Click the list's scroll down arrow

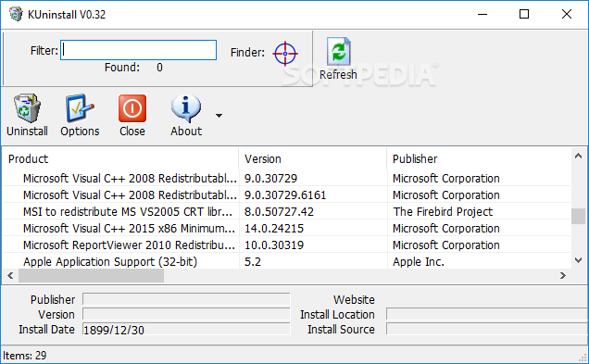click(x=578, y=260)
